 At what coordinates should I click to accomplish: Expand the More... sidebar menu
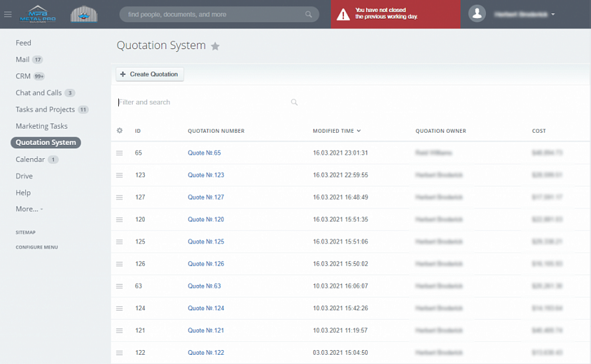(29, 209)
